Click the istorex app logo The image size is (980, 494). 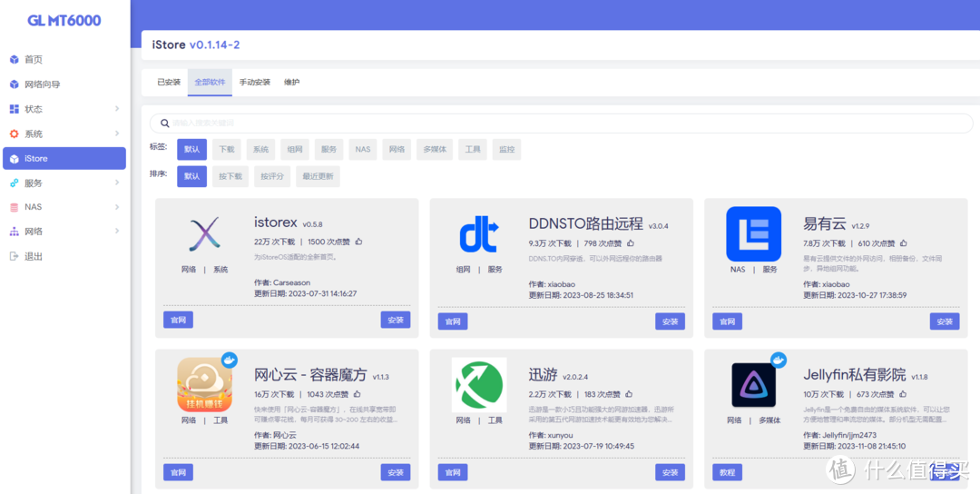pyautogui.click(x=204, y=234)
